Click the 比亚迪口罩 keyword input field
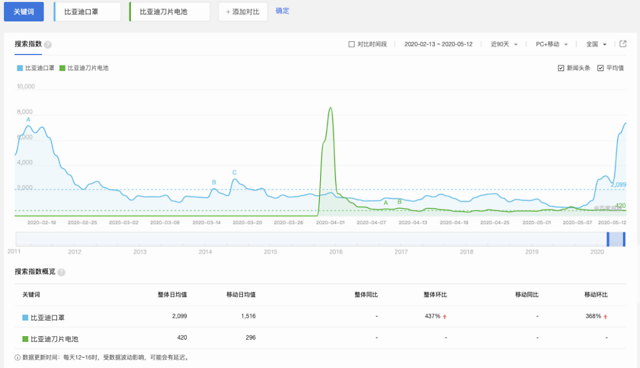This screenshot has width=640, height=368. point(87,11)
